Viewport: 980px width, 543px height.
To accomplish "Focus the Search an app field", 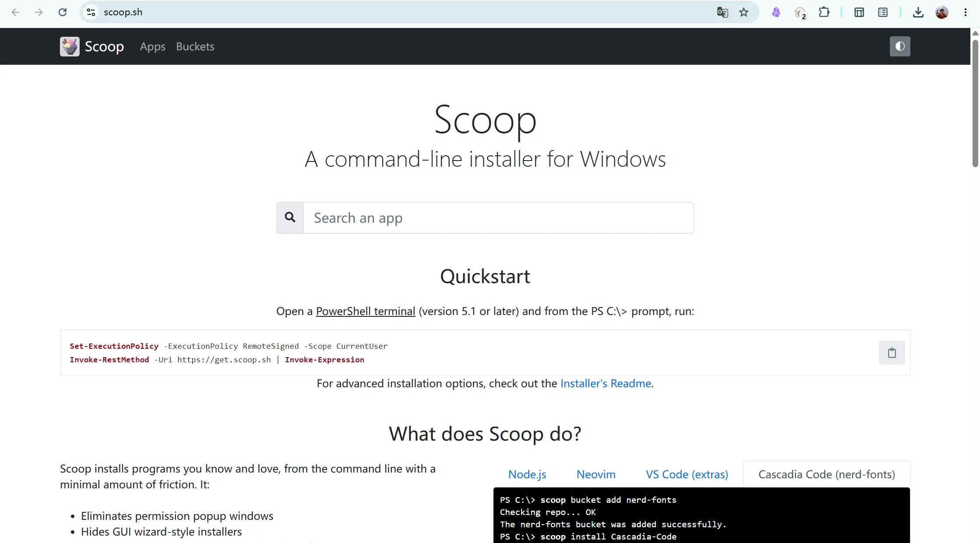I will 498,217.
